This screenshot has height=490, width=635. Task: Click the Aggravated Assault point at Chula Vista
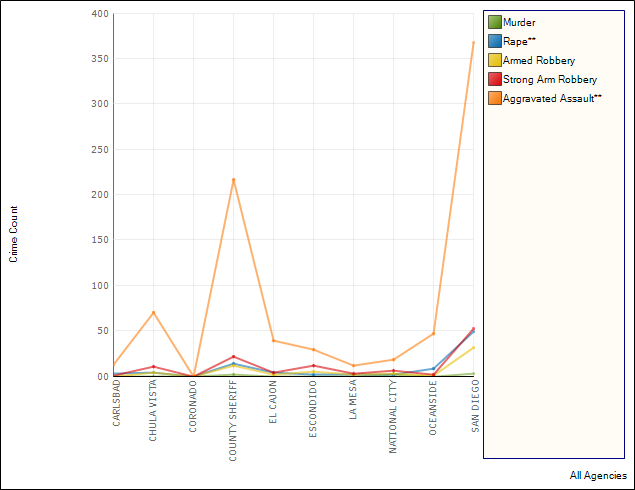(153, 312)
